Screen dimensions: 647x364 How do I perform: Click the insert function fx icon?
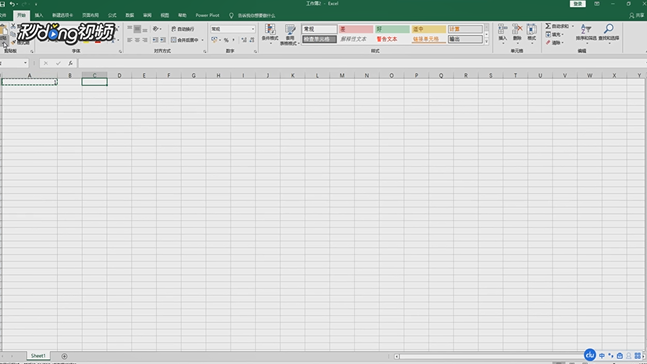coord(71,63)
